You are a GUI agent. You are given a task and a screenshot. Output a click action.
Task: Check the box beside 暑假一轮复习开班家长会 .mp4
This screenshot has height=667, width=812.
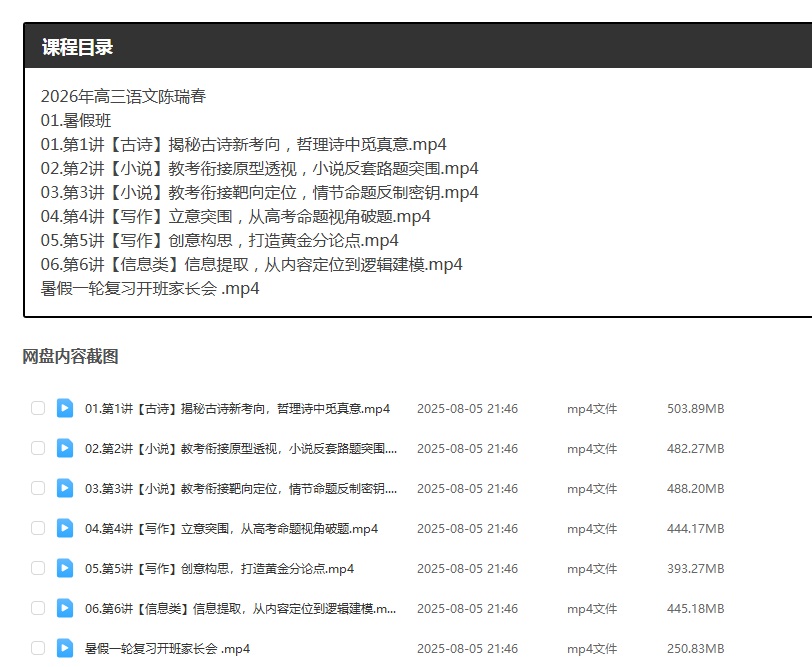38,648
